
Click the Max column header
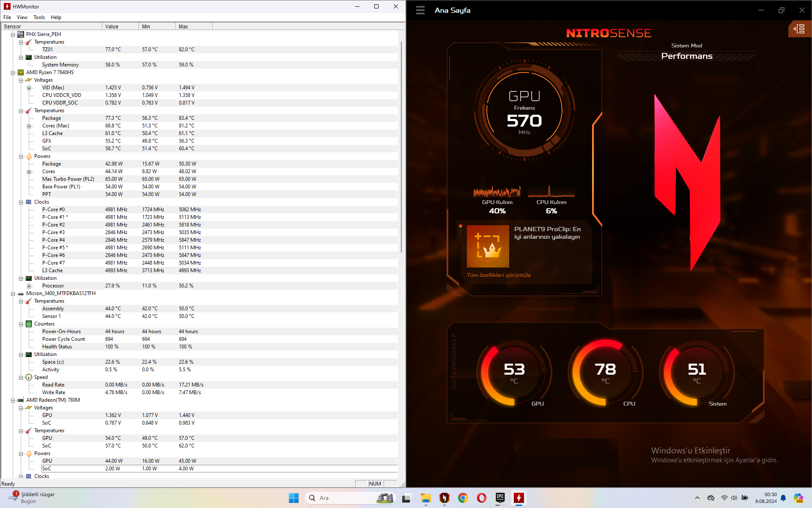click(x=194, y=26)
